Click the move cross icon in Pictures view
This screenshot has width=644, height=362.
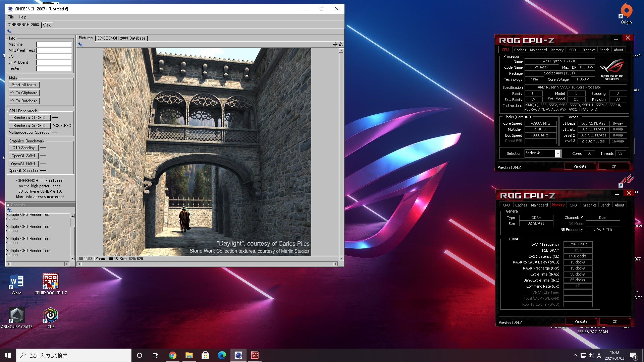click(335, 44)
